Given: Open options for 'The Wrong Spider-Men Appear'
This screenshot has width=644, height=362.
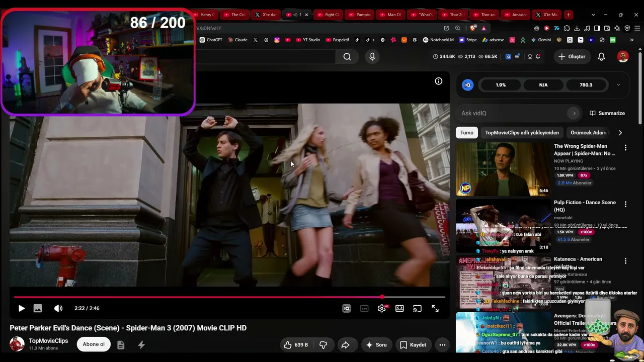Looking at the screenshot, I should click(625, 148).
